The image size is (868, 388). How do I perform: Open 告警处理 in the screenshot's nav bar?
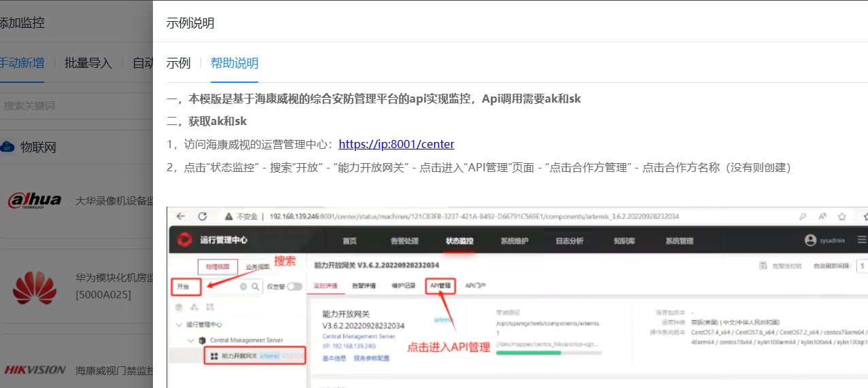point(404,241)
